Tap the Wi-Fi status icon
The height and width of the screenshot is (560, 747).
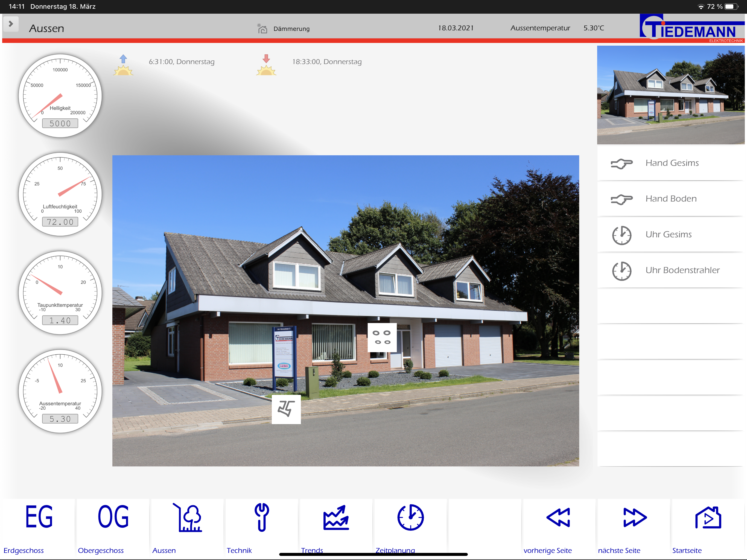click(x=701, y=7)
